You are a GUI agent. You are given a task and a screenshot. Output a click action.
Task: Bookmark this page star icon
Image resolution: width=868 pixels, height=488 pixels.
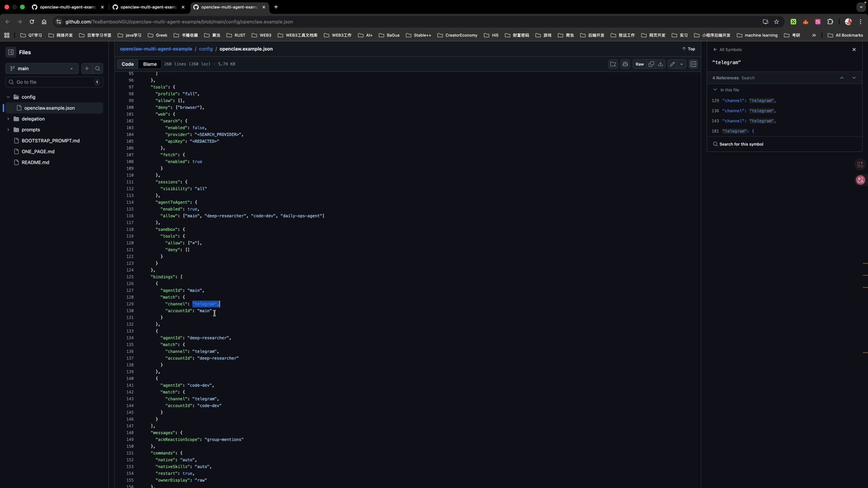click(777, 22)
